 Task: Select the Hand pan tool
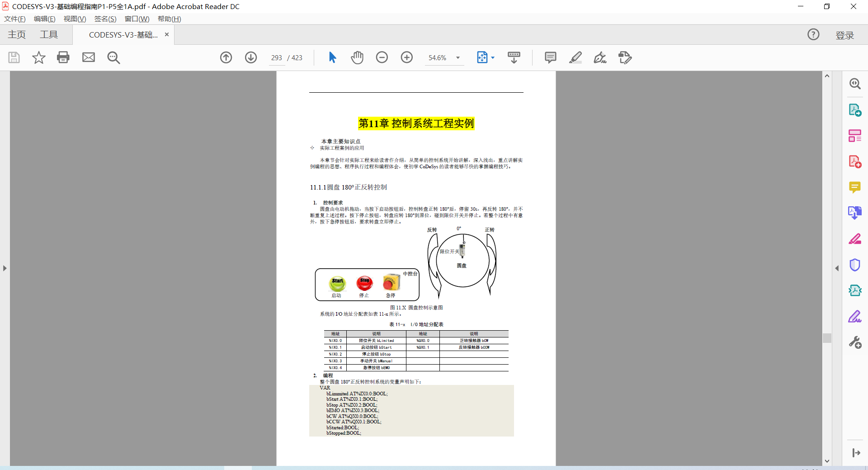[x=357, y=57]
